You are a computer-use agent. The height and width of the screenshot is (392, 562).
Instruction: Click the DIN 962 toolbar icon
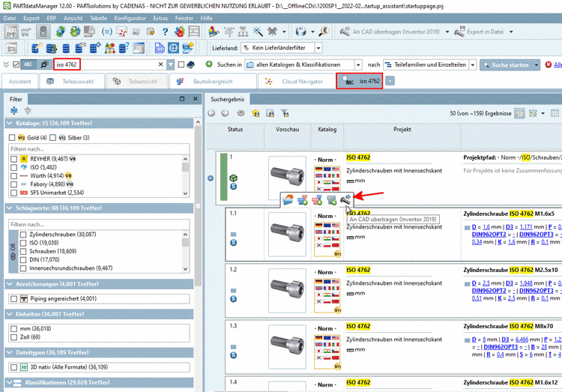136,32
